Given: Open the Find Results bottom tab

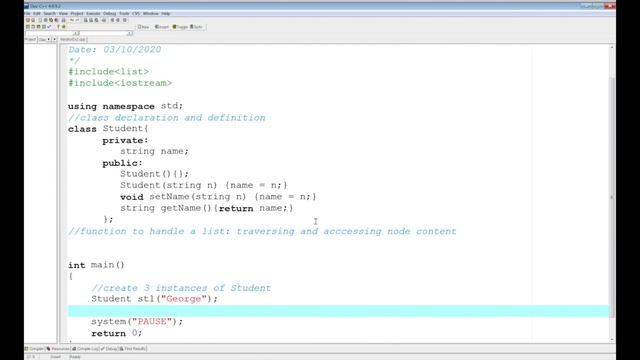Looking at the screenshot, I should [x=133, y=349].
